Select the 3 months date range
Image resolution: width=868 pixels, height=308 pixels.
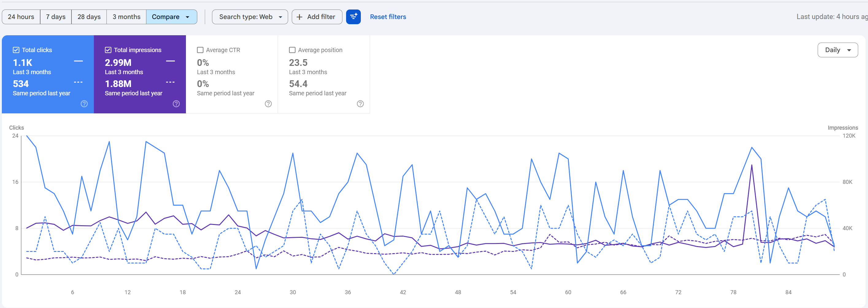click(x=126, y=17)
